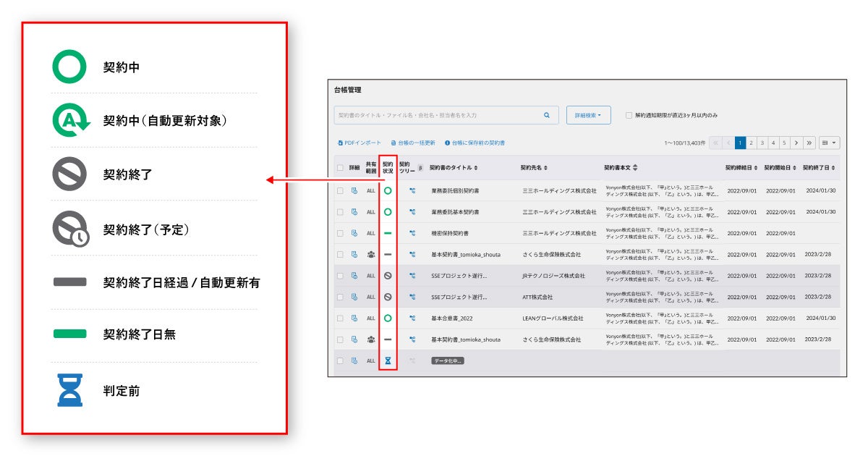
Task: Open the column display settings dropdown
Action: [829, 143]
